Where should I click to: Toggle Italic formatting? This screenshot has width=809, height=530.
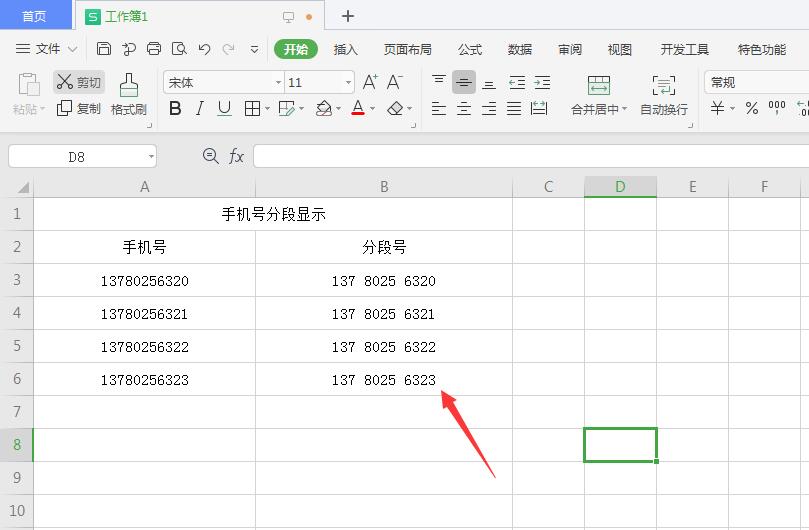tap(200, 108)
